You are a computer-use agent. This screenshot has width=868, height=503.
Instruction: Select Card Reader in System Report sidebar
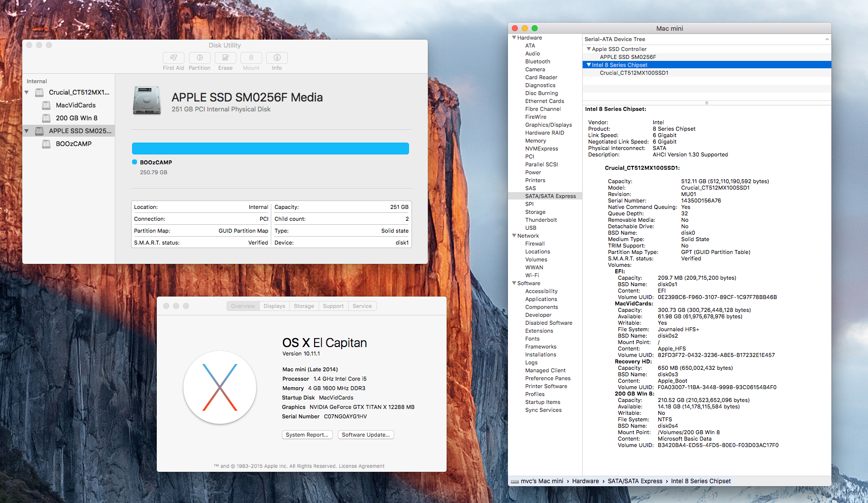point(541,77)
